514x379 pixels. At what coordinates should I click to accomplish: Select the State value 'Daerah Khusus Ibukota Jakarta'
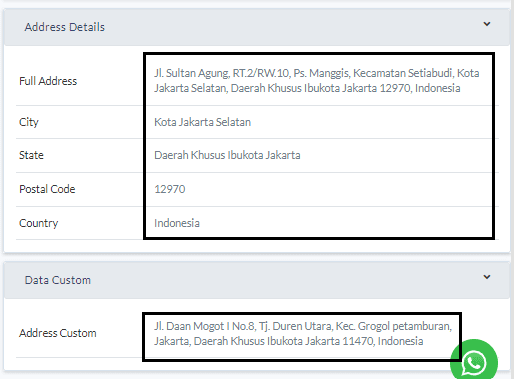227,155
